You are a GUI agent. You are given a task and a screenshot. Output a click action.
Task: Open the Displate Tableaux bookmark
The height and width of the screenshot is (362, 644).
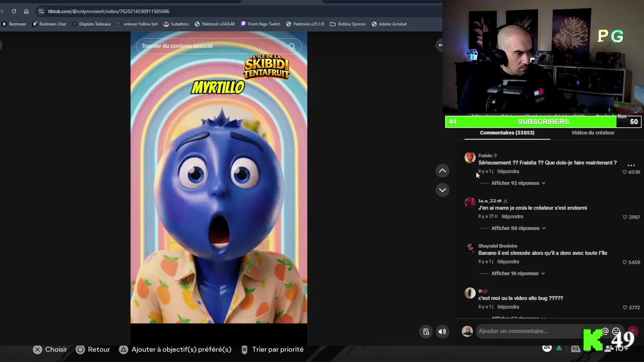[91, 24]
